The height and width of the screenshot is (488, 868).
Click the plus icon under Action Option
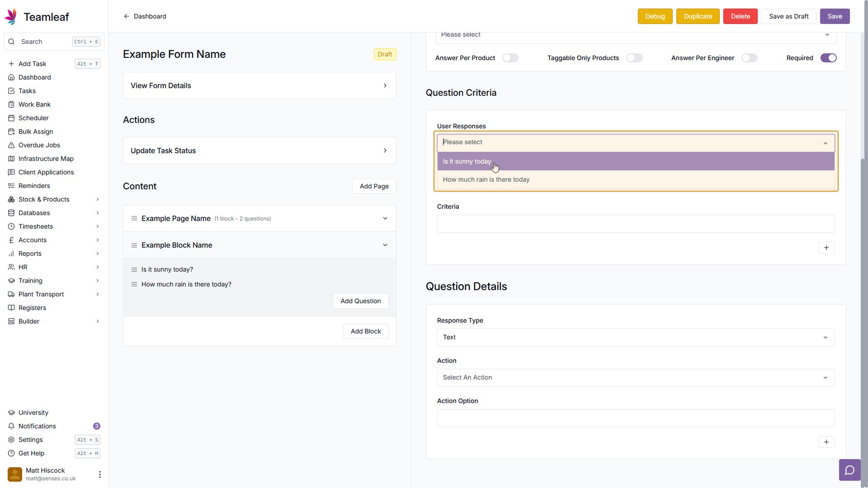tap(826, 442)
